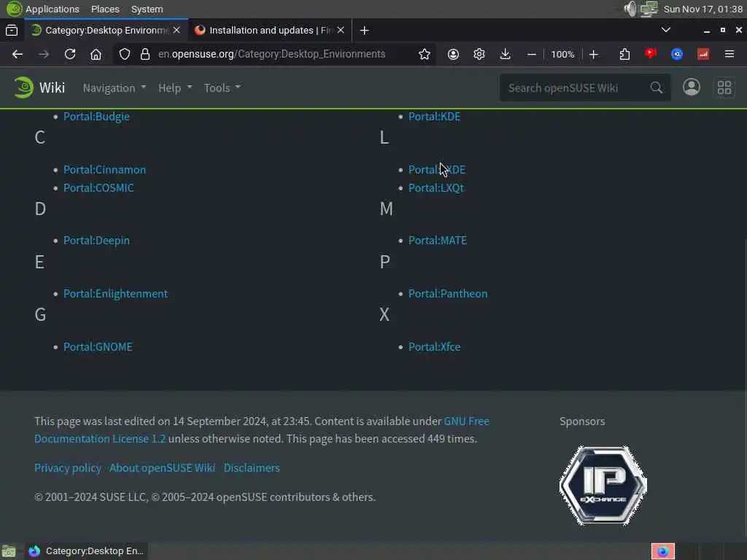The image size is (747, 560).
Task: Expand the Help dropdown menu
Action: tap(175, 88)
